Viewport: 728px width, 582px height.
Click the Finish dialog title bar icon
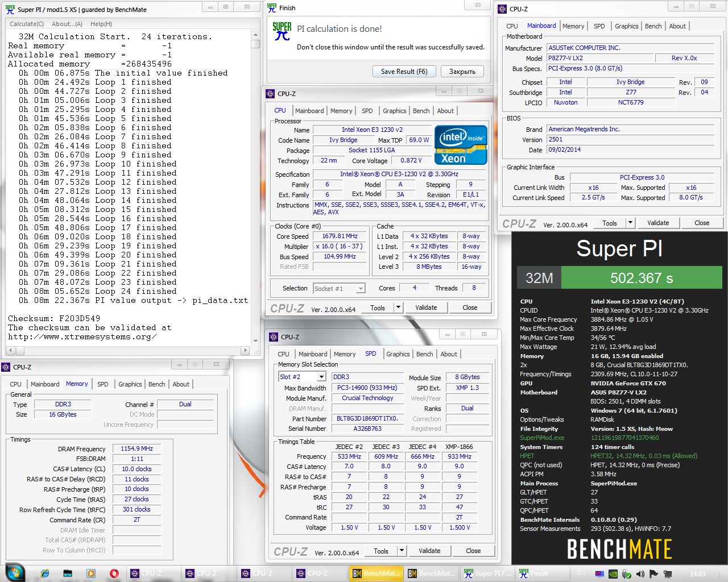point(272,7)
